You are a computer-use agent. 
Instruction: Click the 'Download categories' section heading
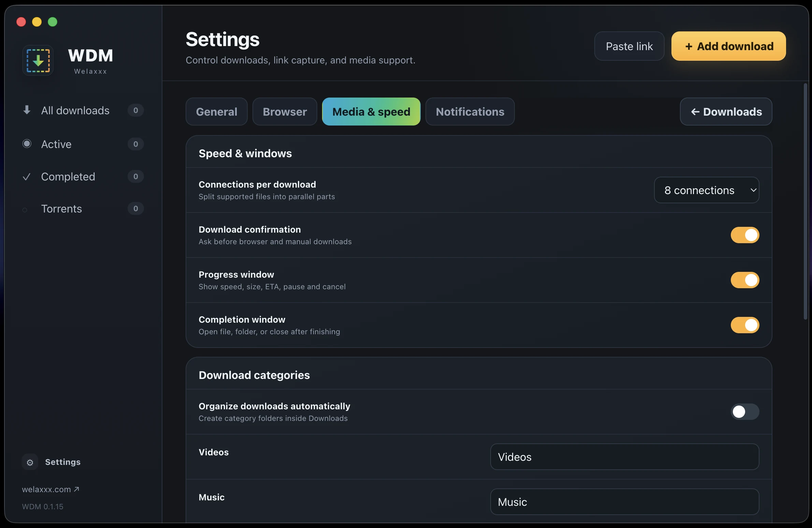[x=254, y=375]
